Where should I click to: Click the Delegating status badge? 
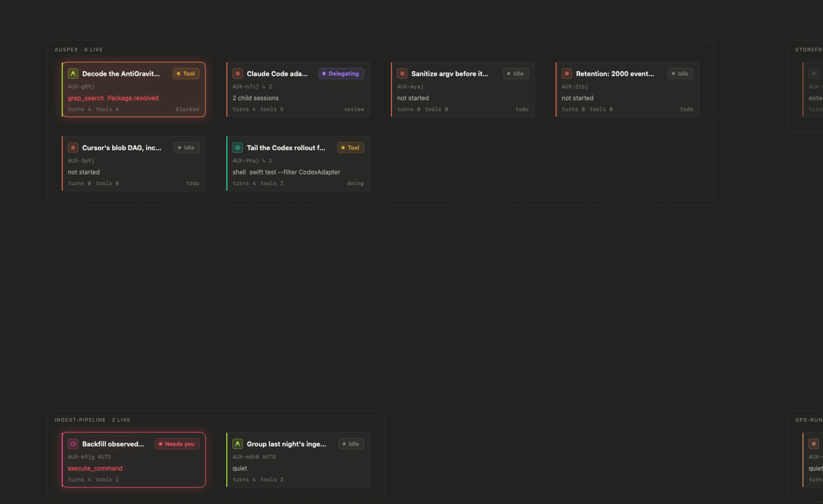click(x=341, y=74)
